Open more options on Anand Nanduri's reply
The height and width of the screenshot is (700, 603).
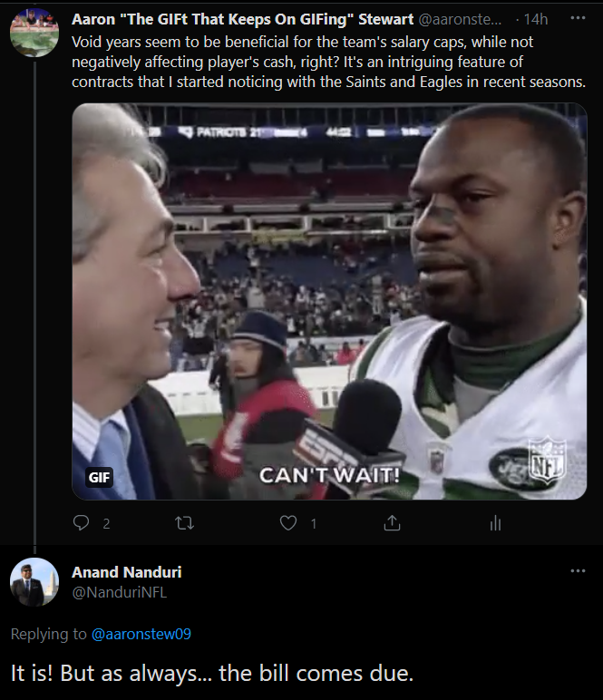pyautogui.click(x=578, y=571)
